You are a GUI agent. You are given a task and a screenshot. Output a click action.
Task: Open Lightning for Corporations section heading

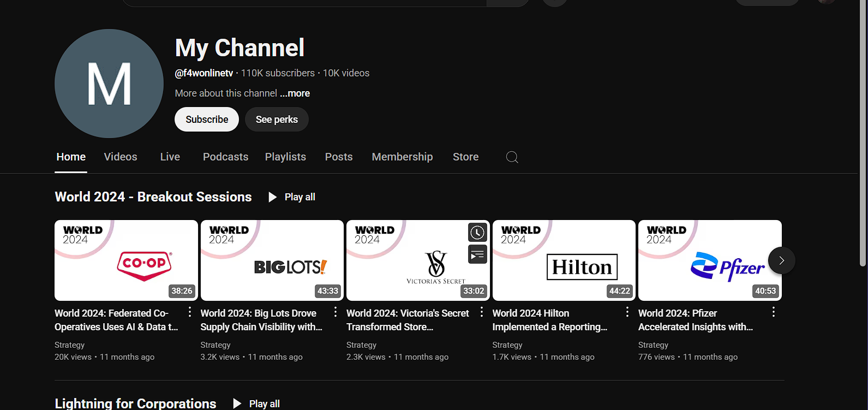click(x=135, y=403)
